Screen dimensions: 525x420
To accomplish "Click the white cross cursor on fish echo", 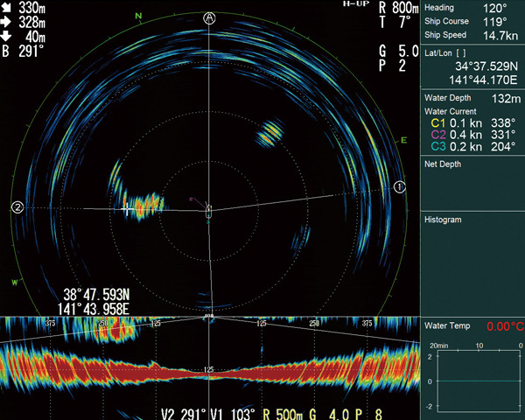I will (x=129, y=209).
